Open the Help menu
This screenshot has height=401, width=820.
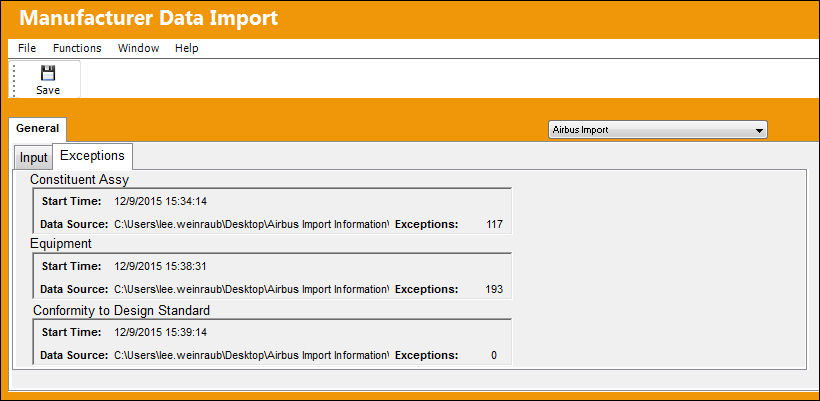(x=187, y=48)
